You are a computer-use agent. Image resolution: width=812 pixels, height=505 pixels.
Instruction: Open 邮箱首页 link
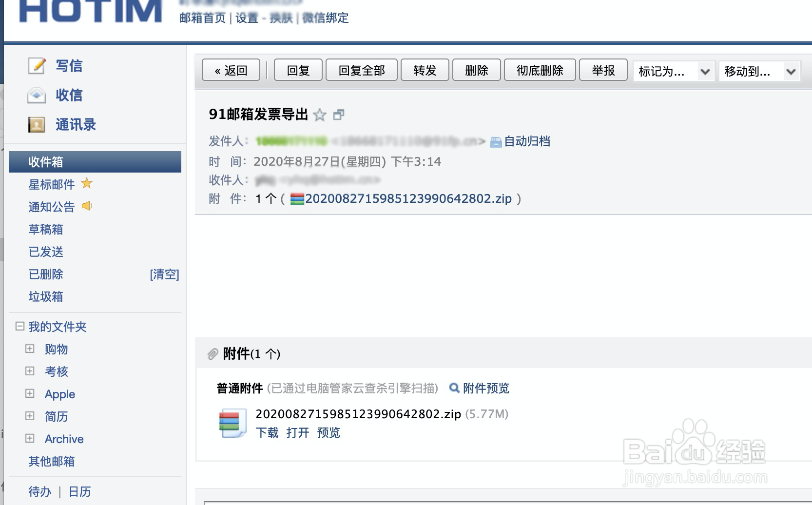pos(203,18)
